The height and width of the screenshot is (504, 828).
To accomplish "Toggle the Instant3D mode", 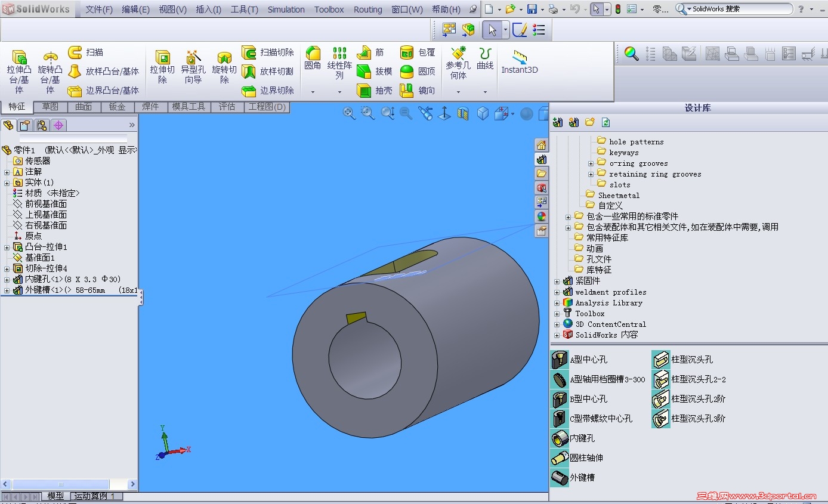I will 520,62.
